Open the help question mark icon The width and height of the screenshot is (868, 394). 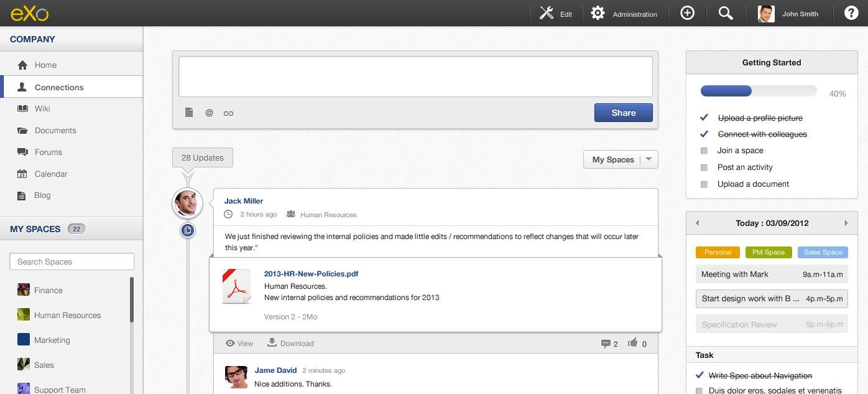coord(851,13)
